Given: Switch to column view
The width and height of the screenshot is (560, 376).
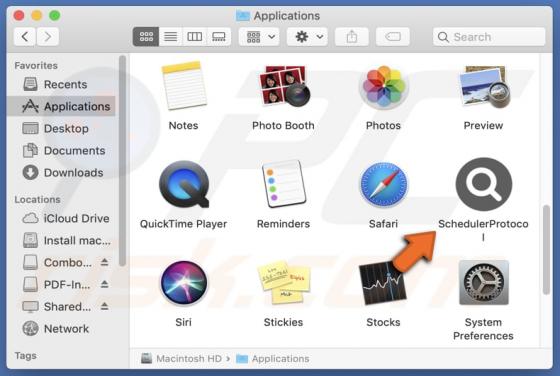Looking at the screenshot, I should tap(195, 36).
